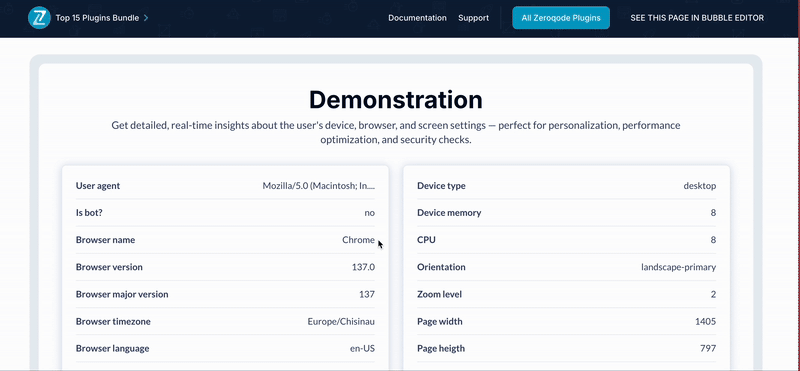Select the Orientation label
800x371 pixels.
pos(441,267)
